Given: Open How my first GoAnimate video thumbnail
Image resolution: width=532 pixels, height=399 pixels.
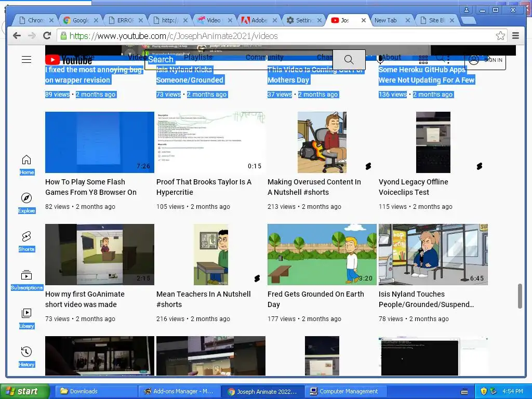Looking at the screenshot, I should [100, 255].
